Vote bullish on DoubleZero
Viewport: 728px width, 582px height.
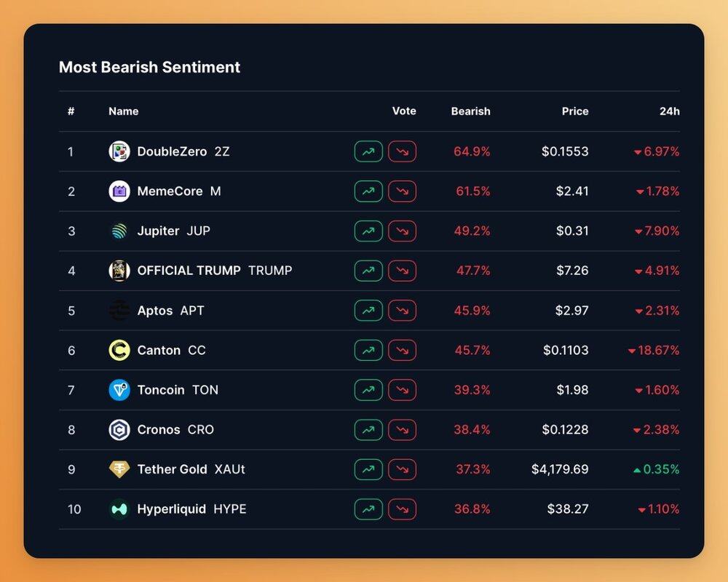pos(368,151)
